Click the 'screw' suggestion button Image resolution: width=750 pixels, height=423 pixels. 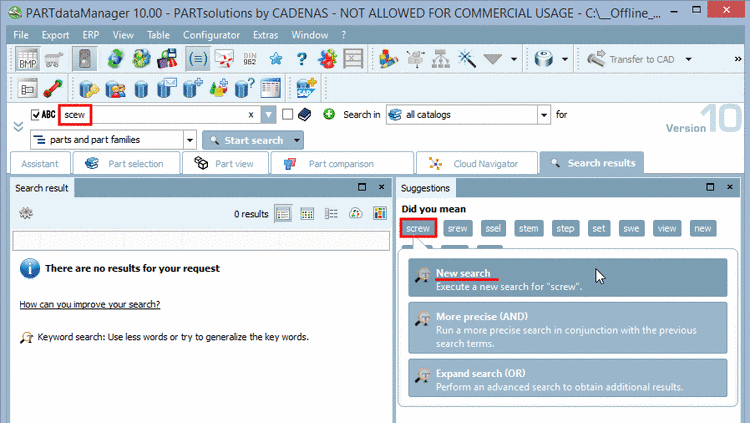418,228
